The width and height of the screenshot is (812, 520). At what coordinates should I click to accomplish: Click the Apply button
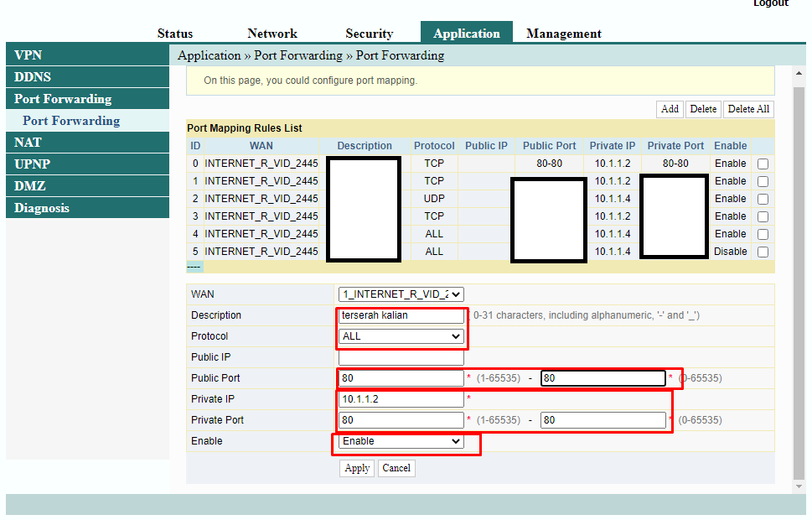pyautogui.click(x=357, y=468)
